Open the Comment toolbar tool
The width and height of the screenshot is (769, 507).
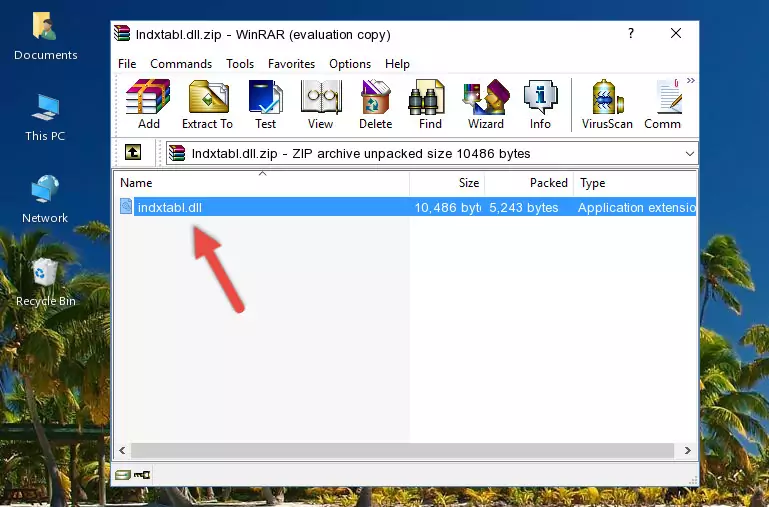coord(663,104)
